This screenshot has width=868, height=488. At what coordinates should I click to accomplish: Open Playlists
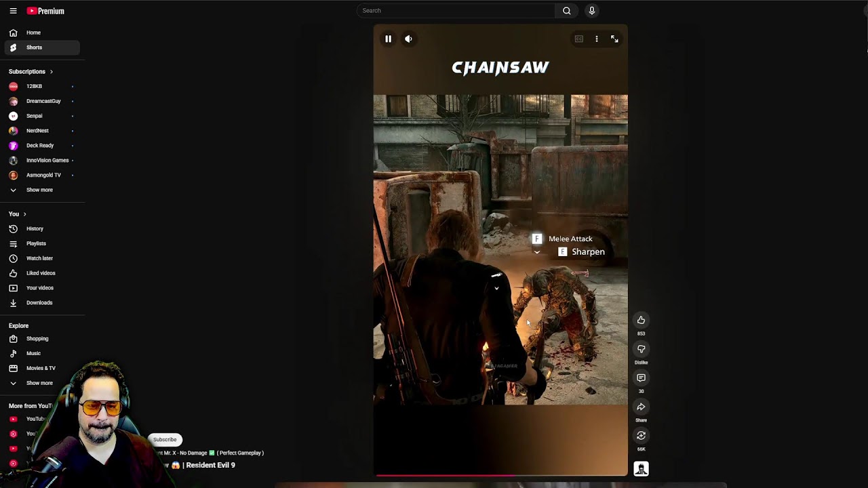tap(42, 243)
